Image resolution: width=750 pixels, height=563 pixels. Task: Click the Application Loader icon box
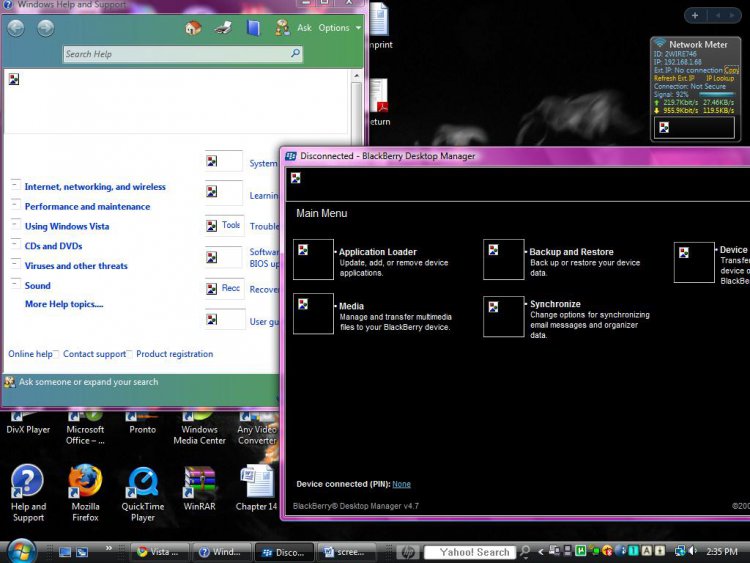313,259
